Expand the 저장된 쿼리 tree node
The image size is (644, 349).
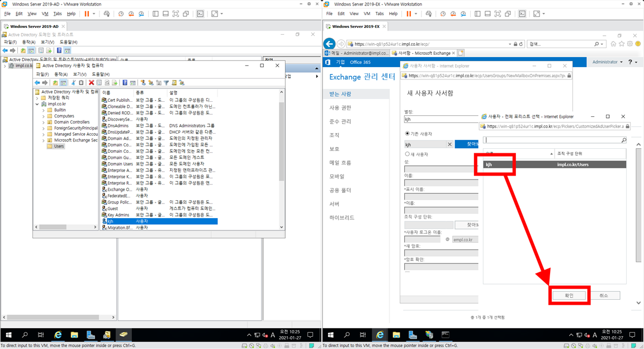(x=37, y=98)
